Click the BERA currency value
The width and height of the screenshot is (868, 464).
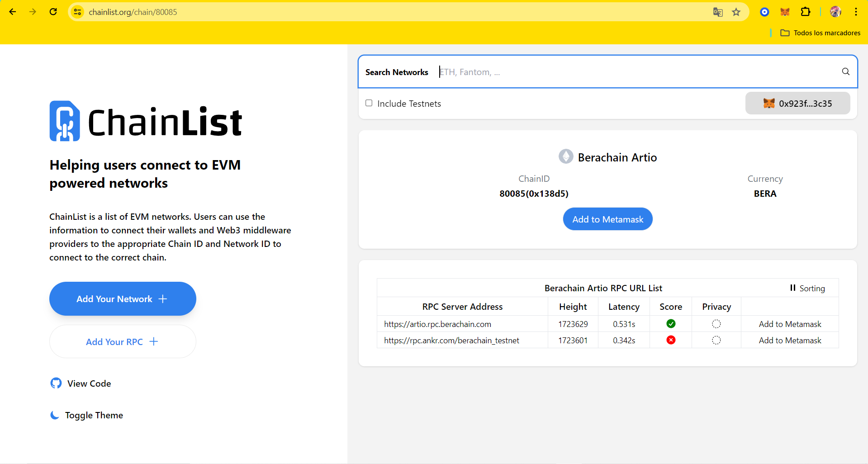pyautogui.click(x=765, y=194)
